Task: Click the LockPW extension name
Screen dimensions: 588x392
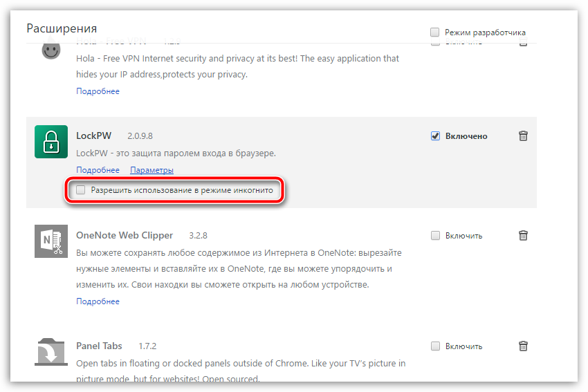Action: (x=93, y=136)
